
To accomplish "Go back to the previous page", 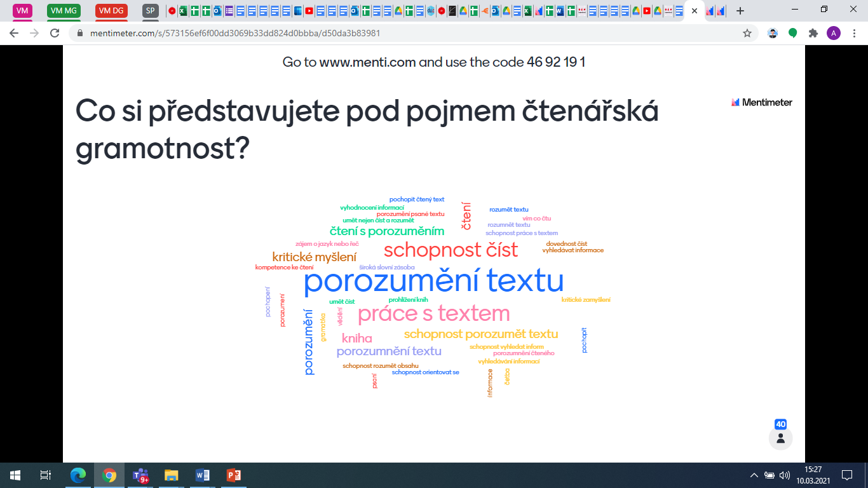I will (x=14, y=33).
